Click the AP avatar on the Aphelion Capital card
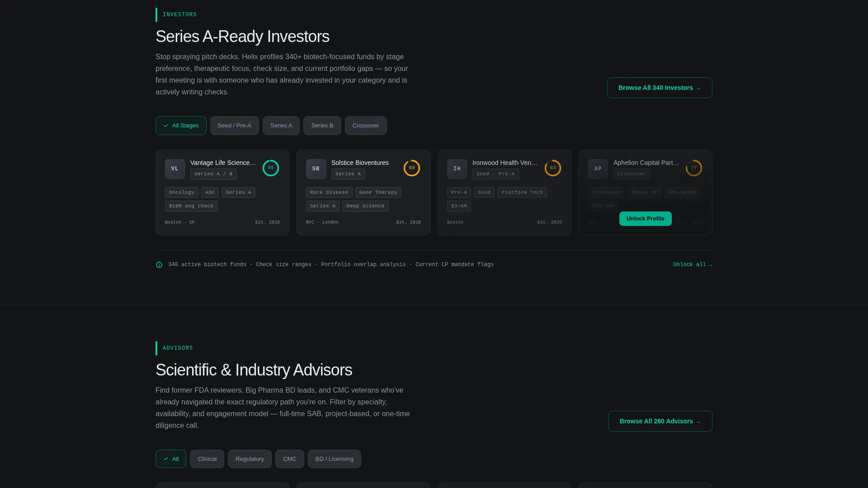The width and height of the screenshot is (868, 488). pos(598,169)
